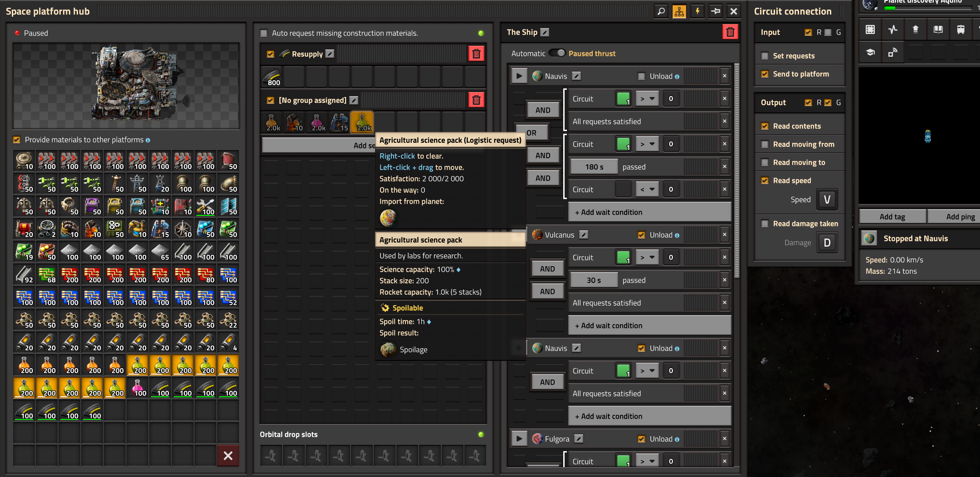The height and width of the screenshot is (477, 980).
Task: Enable Read moving from
Action: click(765, 144)
